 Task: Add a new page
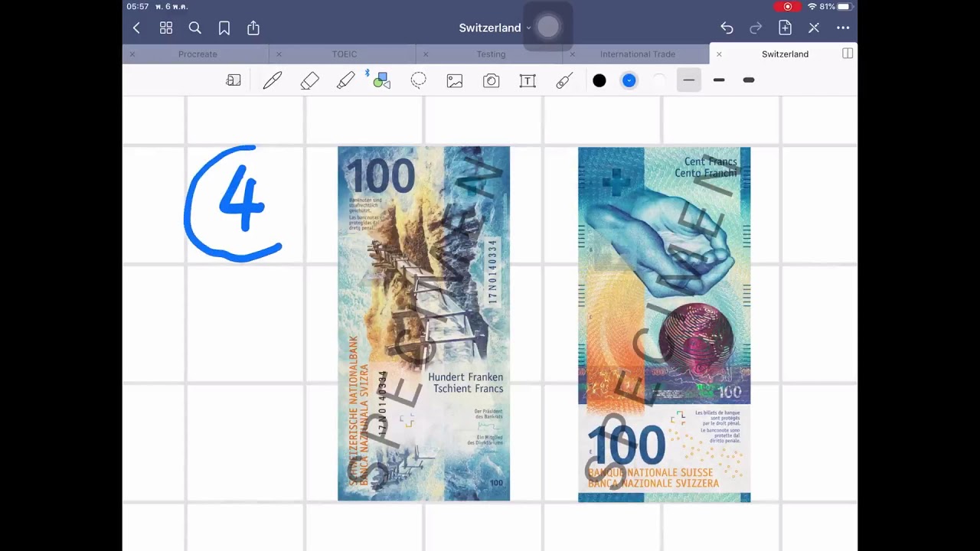click(x=785, y=28)
